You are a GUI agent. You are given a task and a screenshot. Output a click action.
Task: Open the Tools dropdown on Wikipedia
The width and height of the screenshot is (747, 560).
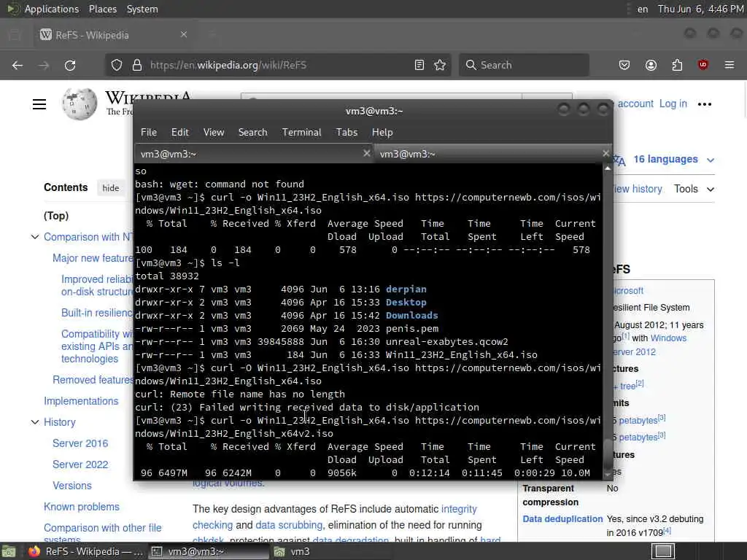point(694,189)
